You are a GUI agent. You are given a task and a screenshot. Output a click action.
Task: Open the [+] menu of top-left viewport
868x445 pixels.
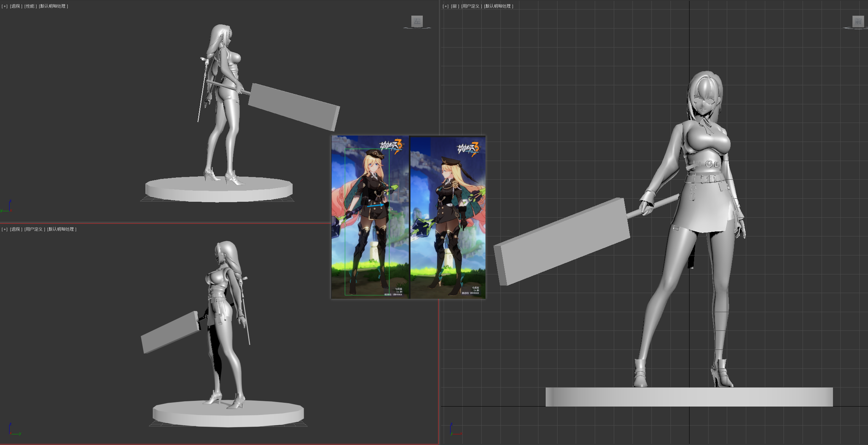pyautogui.click(x=5, y=6)
